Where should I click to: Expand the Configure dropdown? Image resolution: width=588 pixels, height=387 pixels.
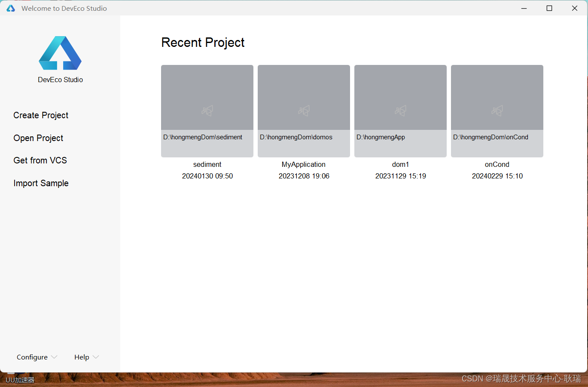(37, 357)
